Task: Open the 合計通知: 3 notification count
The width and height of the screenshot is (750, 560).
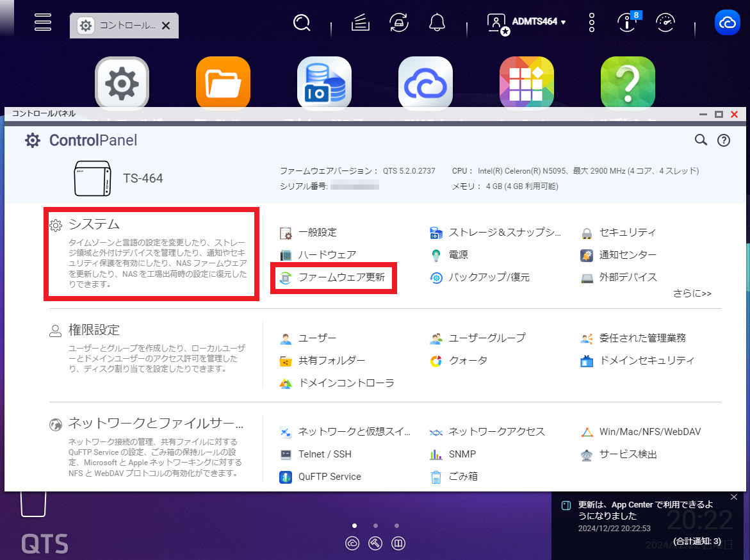Action: [x=697, y=541]
